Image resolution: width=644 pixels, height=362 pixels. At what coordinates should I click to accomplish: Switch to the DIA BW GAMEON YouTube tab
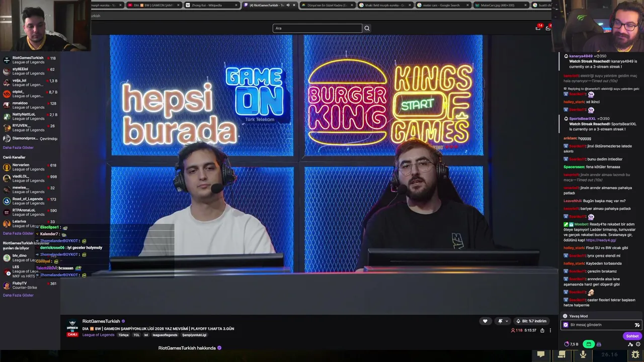pyautogui.click(x=154, y=5)
